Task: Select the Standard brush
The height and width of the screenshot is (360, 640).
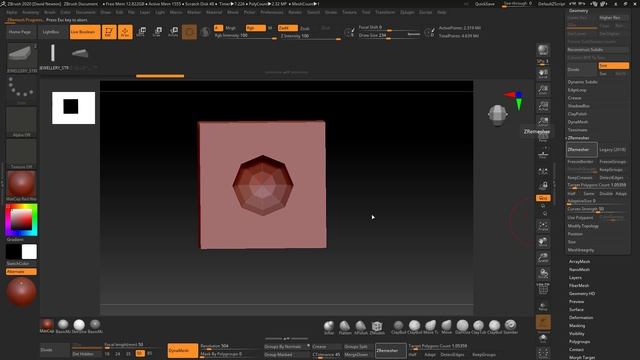Action: tap(511, 326)
